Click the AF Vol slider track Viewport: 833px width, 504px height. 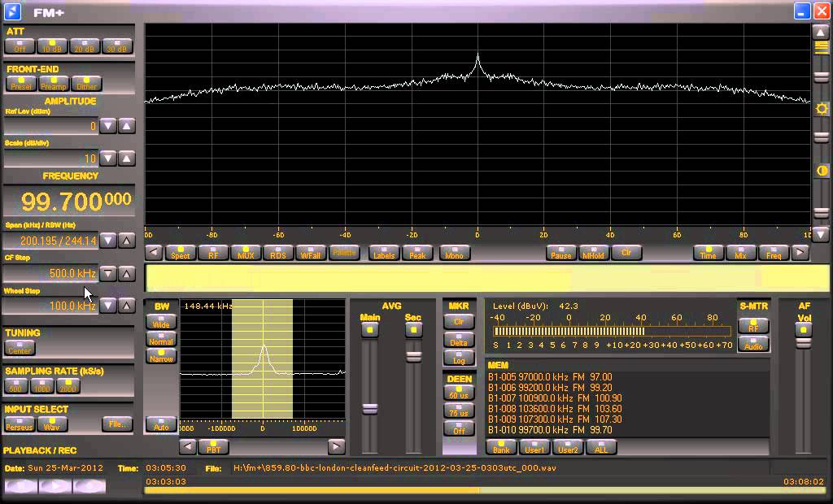point(803,396)
